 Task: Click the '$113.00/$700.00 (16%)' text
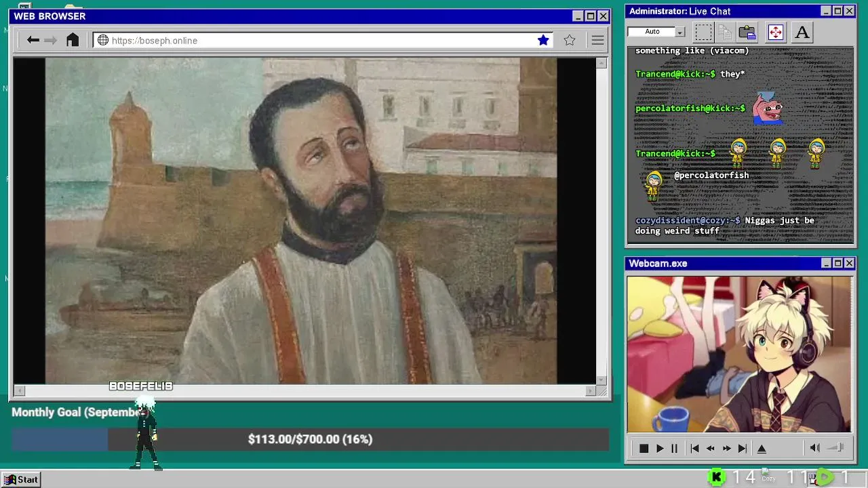tap(310, 439)
